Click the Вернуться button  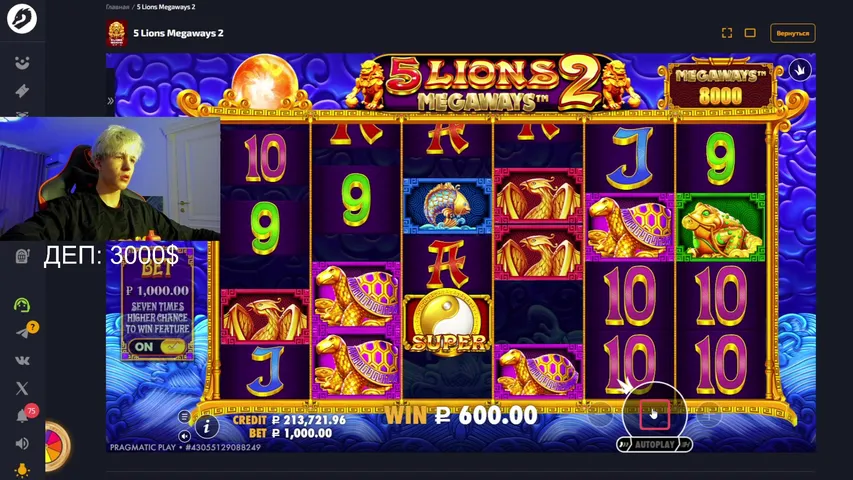click(x=793, y=33)
